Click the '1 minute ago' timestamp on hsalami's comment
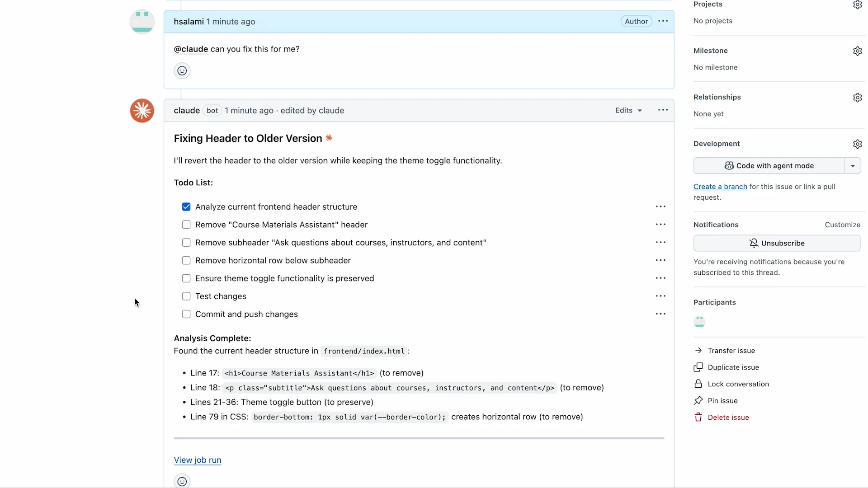The width and height of the screenshot is (868, 488). tap(231, 22)
